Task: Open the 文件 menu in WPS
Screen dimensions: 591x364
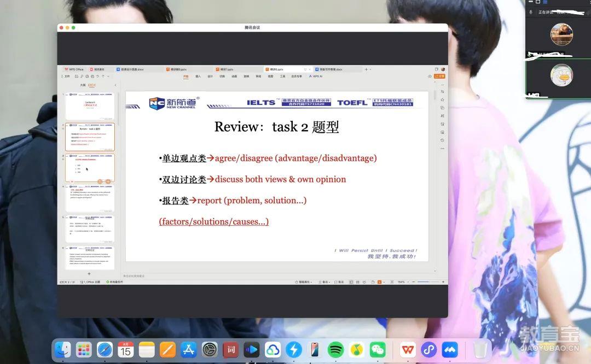Action: click(x=66, y=77)
